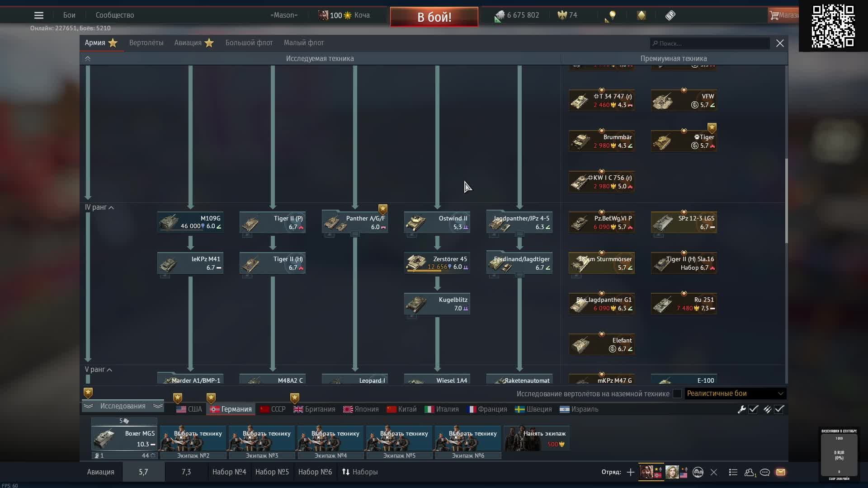Expand the Panther A/G/F vehicle group
This screenshot has width=868, height=488.
pos(355,234)
